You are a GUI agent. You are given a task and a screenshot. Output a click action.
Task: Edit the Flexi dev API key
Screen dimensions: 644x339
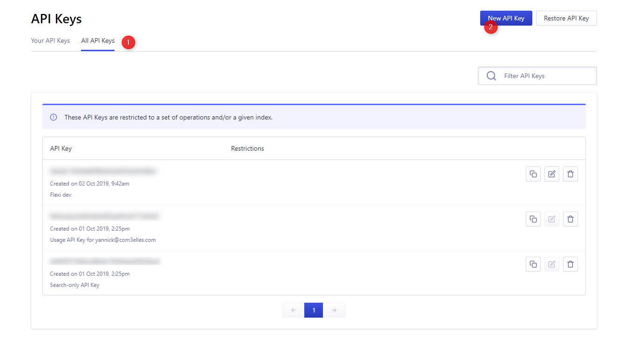point(552,174)
